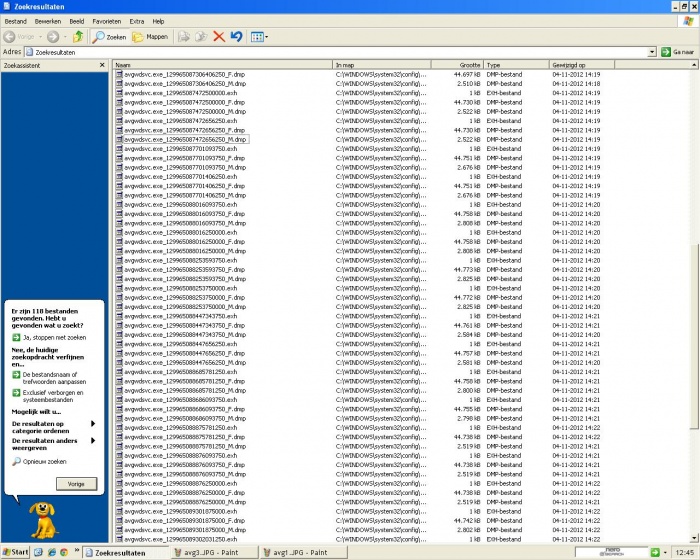The height and width of the screenshot is (560, 700).
Task: Close the Zoekassistent side panel
Action: click(102, 65)
